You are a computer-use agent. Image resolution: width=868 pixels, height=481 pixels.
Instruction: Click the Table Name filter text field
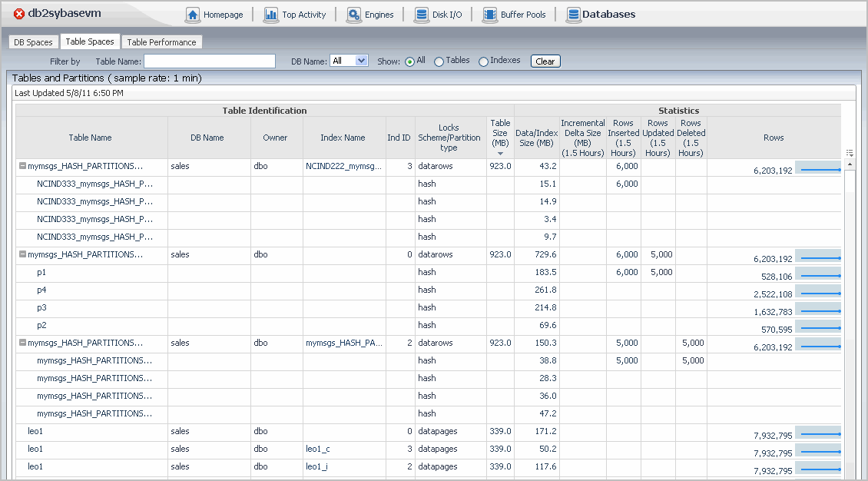coord(209,61)
